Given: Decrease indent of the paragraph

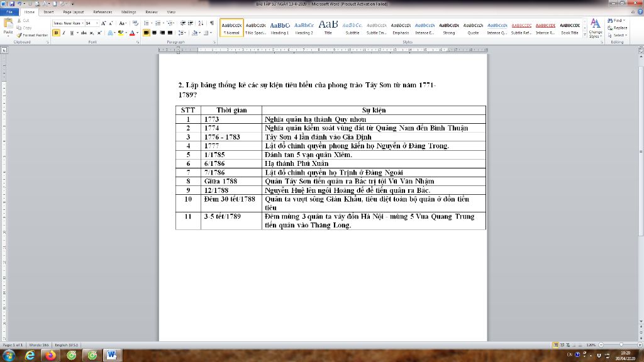Looking at the screenshot, I should (x=183, y=23).
